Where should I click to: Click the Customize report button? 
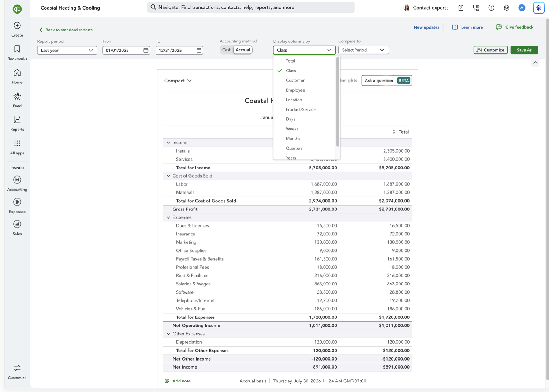(x=490, y=50)
